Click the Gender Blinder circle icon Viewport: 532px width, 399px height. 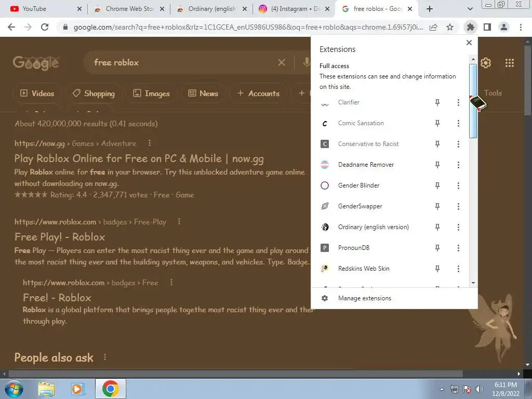point(325,185)
